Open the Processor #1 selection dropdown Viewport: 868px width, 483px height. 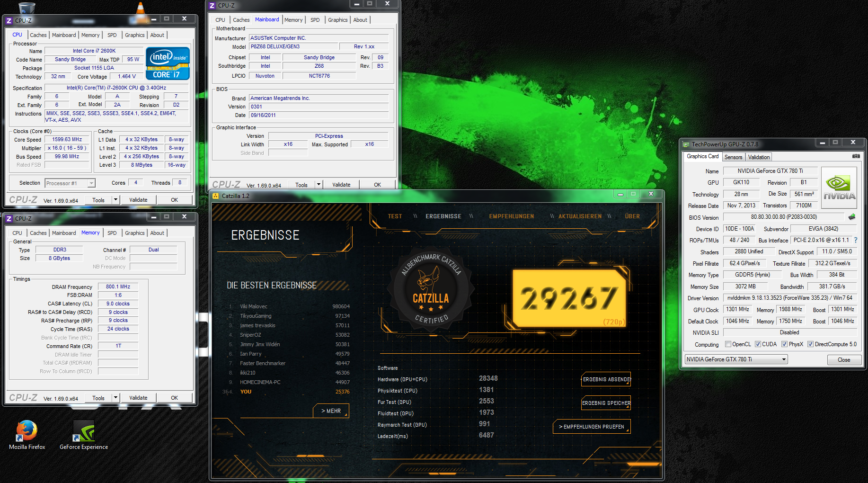[x=70, y=183]
